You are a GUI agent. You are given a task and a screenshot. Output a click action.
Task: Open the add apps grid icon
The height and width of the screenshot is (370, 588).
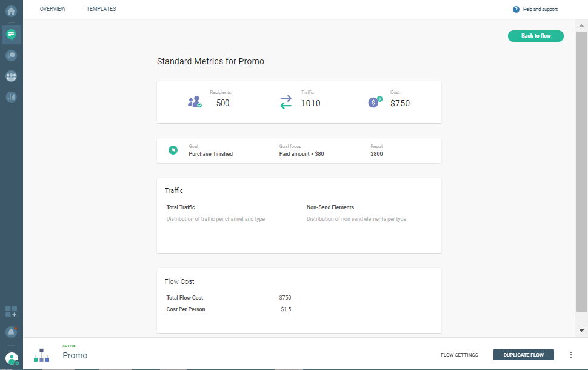point(11,312)
